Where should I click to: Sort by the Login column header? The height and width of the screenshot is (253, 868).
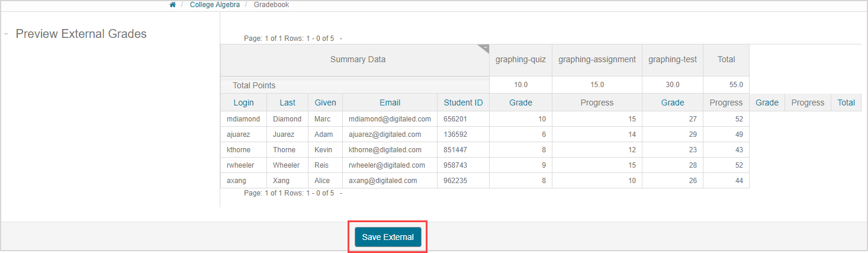243,103
